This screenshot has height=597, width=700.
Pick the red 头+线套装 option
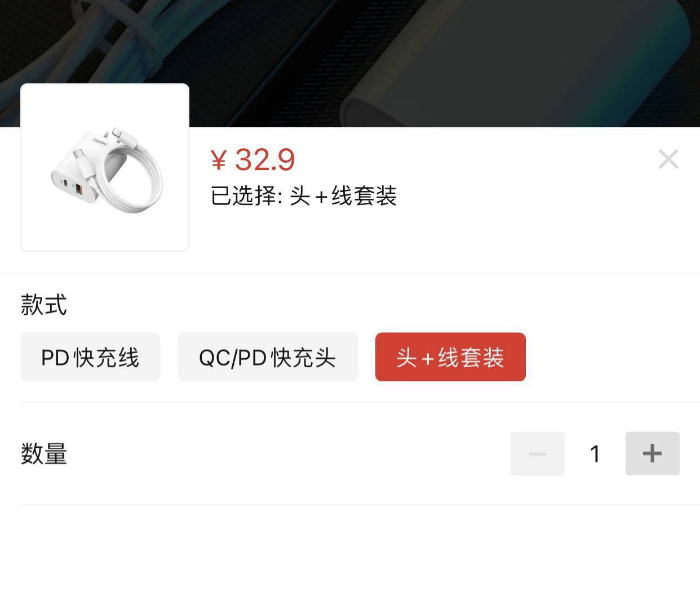450,357
